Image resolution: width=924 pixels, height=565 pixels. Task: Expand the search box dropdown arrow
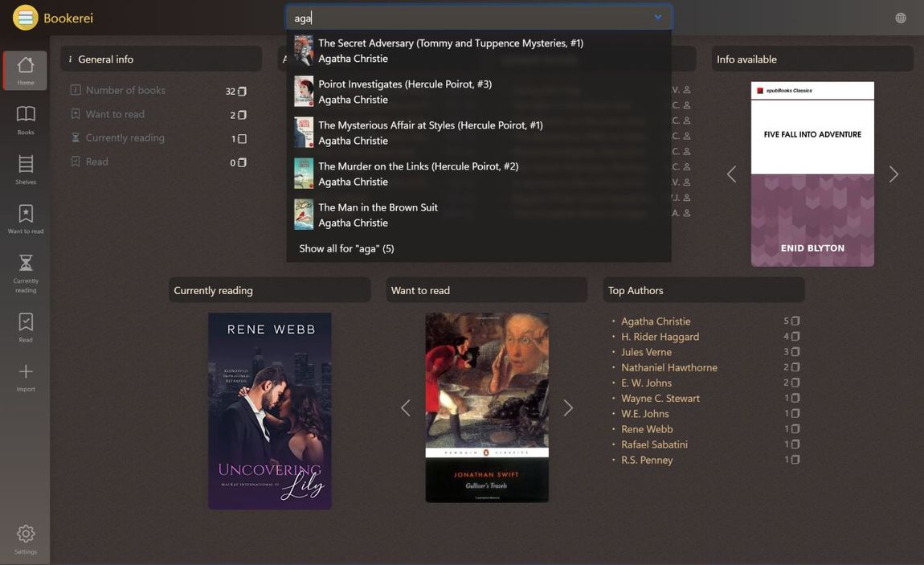pyautogui.click(x=657, y=17)
